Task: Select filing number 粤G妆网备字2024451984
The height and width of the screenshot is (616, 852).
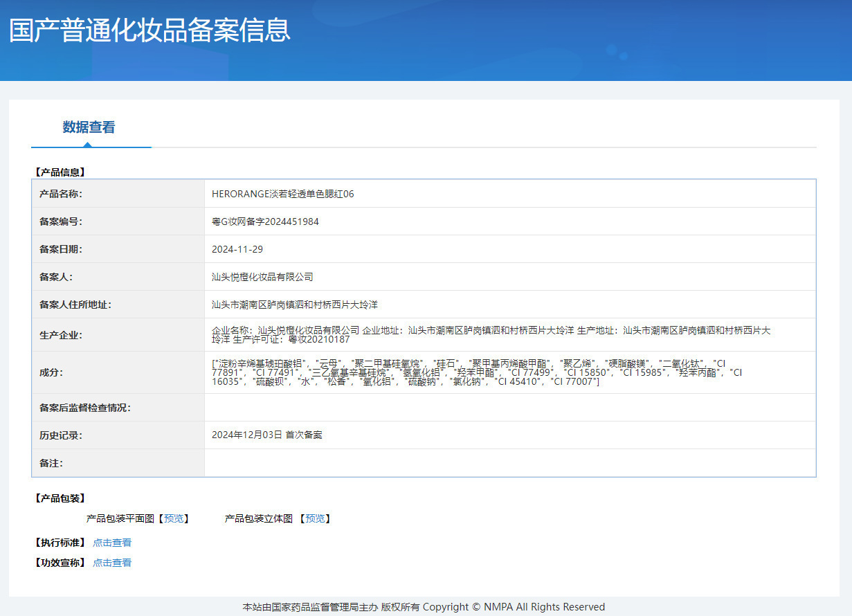Action: click(x=265, y=221)
